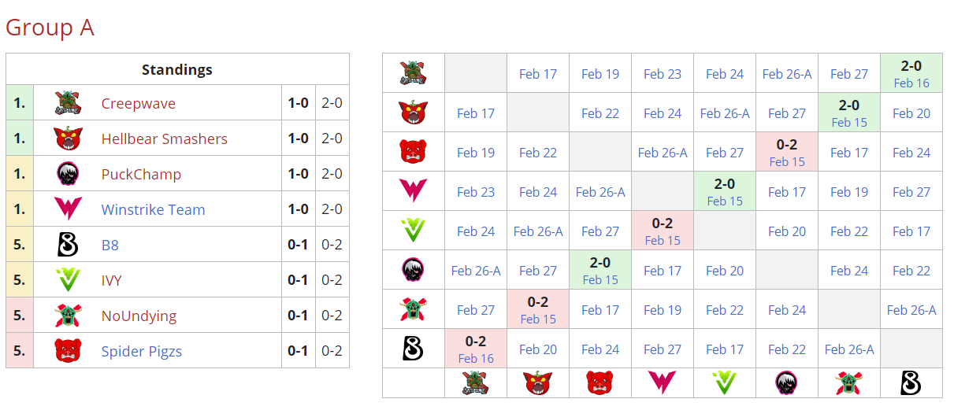Viewport: 980px width, 410px height.
Task: Open the Hellbear Smashers team page link
Action: [x=164, y=139]
